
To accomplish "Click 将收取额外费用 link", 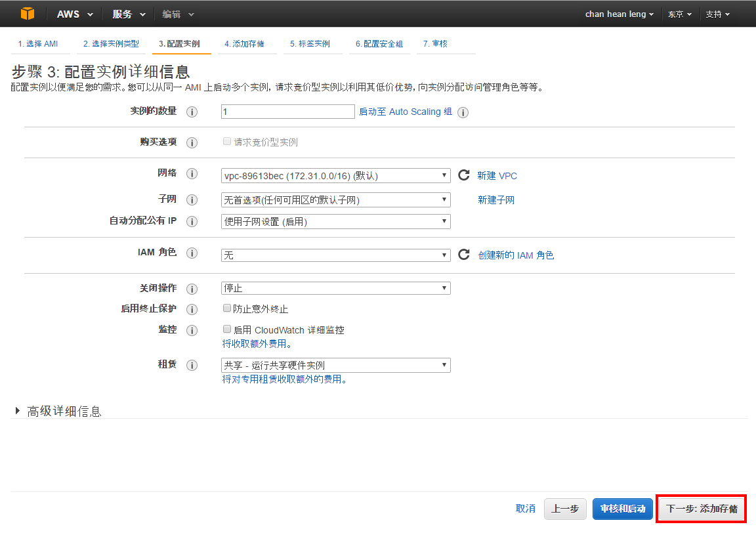I will 257,343.
